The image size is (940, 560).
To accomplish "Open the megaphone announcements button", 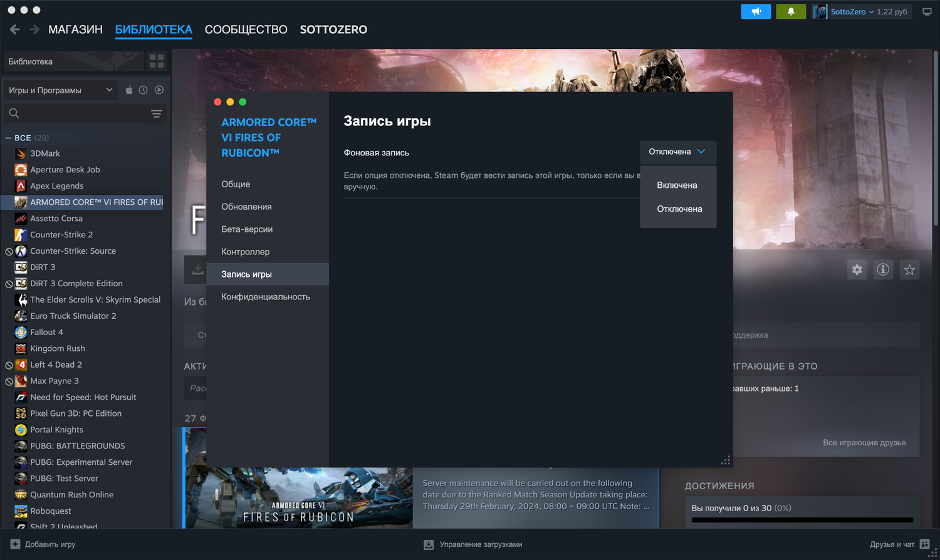I will [756, 11].
